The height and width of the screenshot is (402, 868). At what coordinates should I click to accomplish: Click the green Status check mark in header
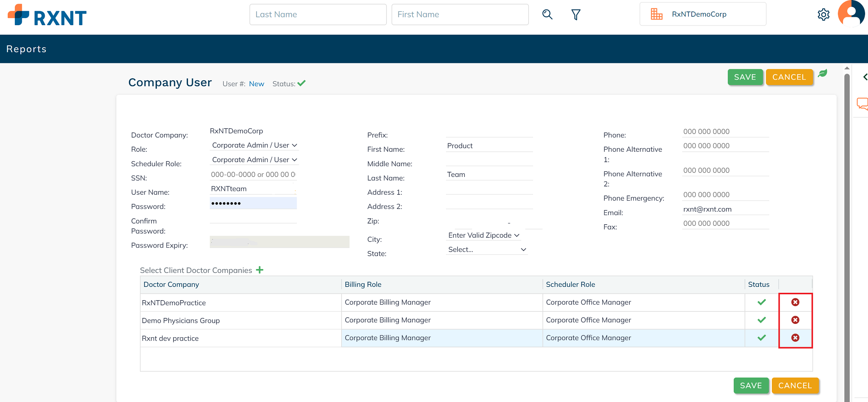click(301, 83)
